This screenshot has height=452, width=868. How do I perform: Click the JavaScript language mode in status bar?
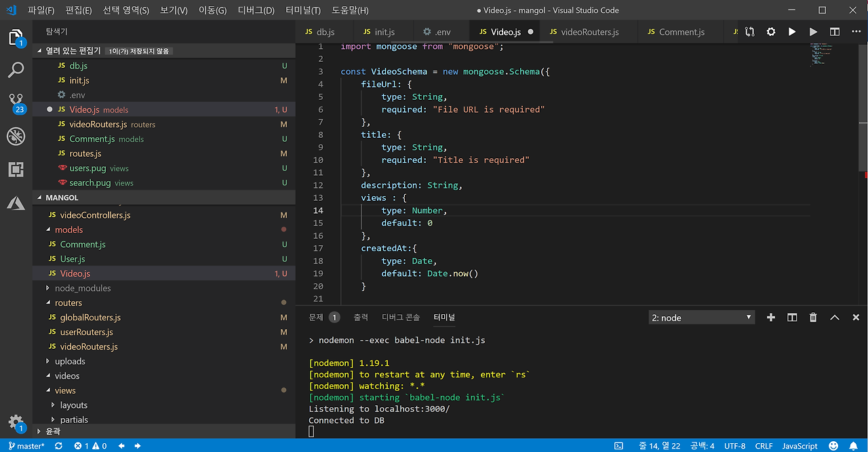[x=800, y=446]
